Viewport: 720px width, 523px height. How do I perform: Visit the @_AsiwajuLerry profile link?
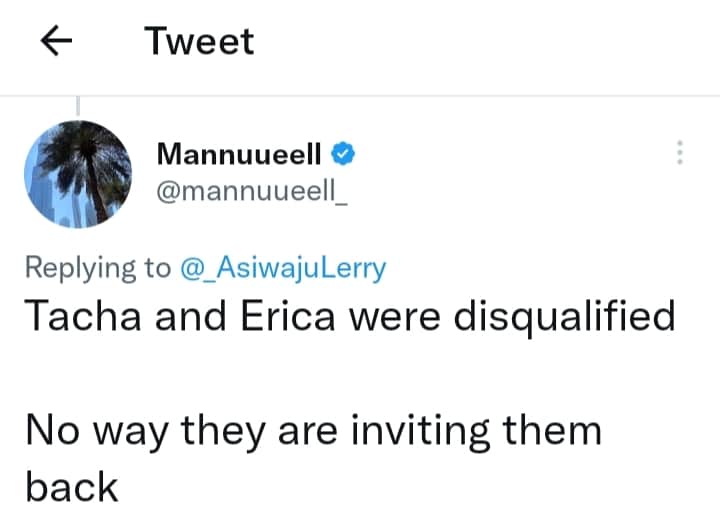tap(282, 268)
